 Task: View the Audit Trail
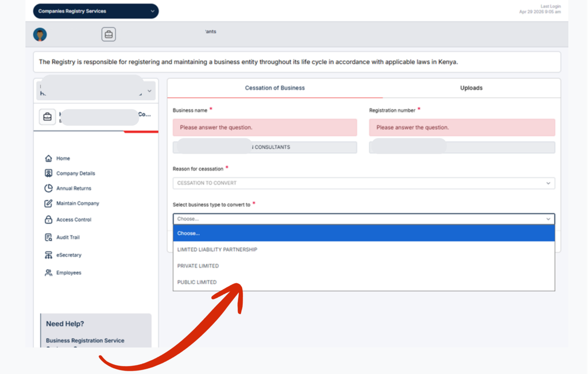coord(68,237)
